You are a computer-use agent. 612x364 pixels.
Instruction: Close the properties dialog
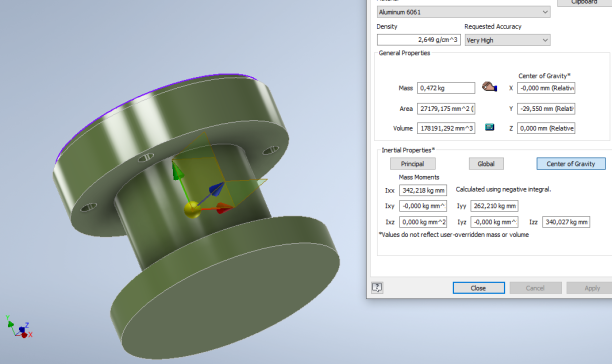click(479, 288)
